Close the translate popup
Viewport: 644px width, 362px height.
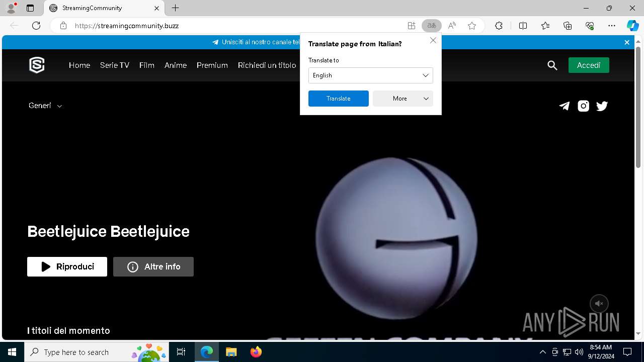click(x=433, y=40)
